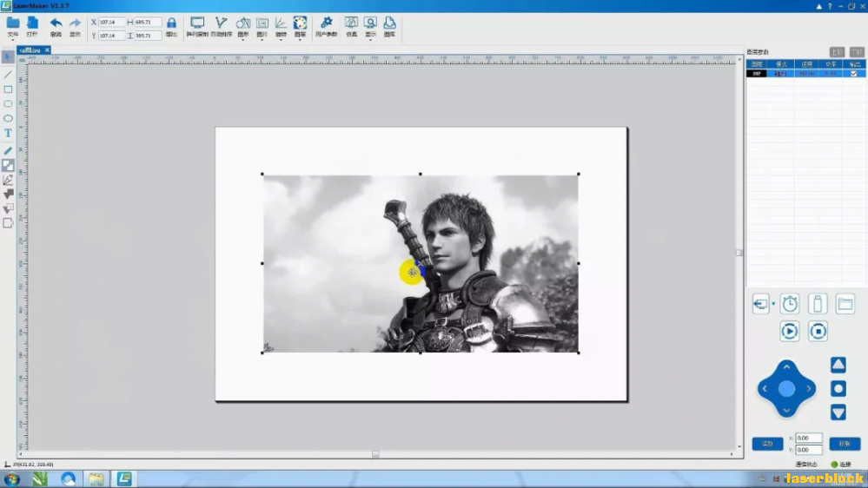Image resolution: width=868 pixels, height=488 pixels.
Task: Click the BMP layer mode cell
Action: point(780,74)
